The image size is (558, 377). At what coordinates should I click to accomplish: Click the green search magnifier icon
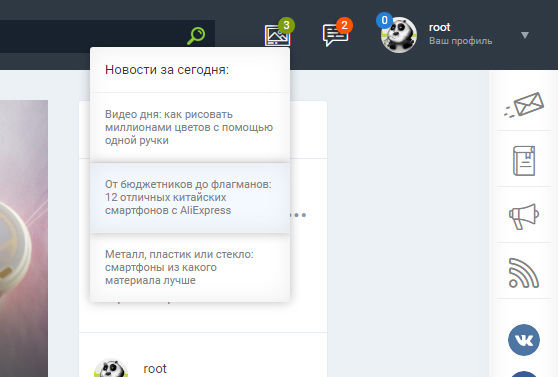[196, 36]
